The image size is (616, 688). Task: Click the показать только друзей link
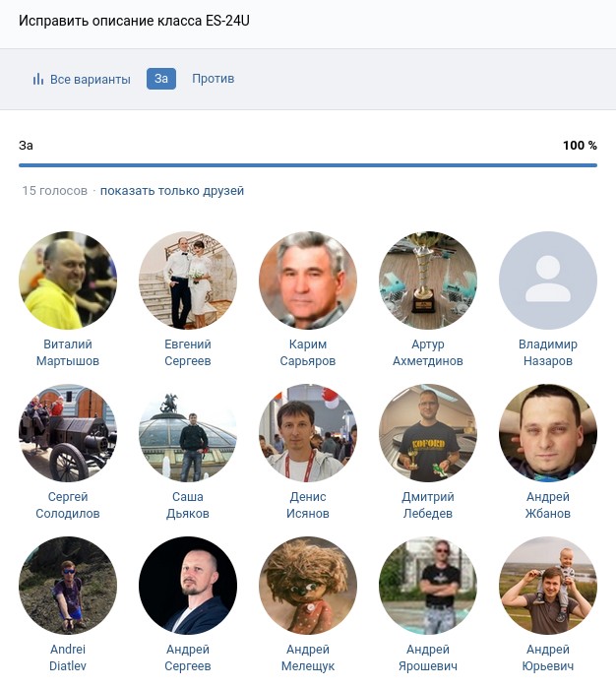point(172,190)
